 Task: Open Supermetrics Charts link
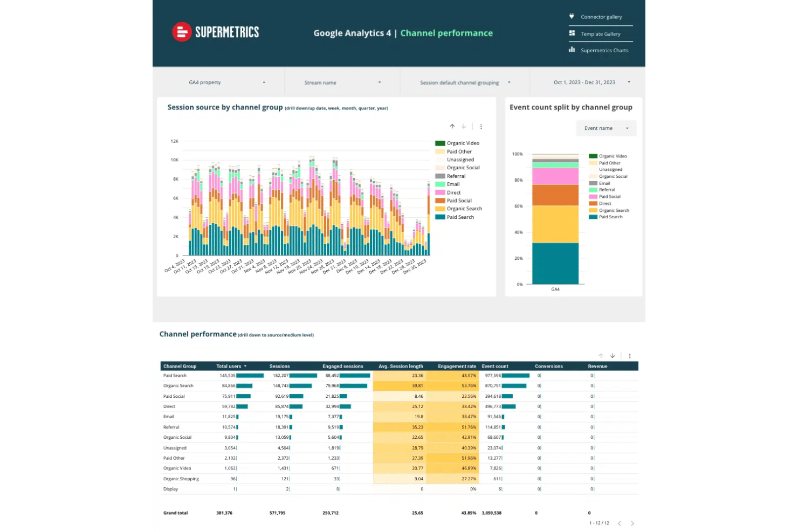click(x=604, y=50)
